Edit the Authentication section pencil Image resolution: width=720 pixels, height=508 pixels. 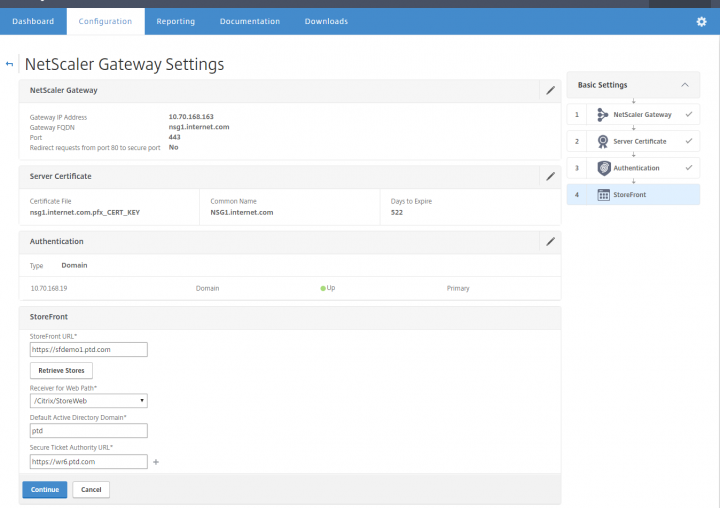[550, 241]
